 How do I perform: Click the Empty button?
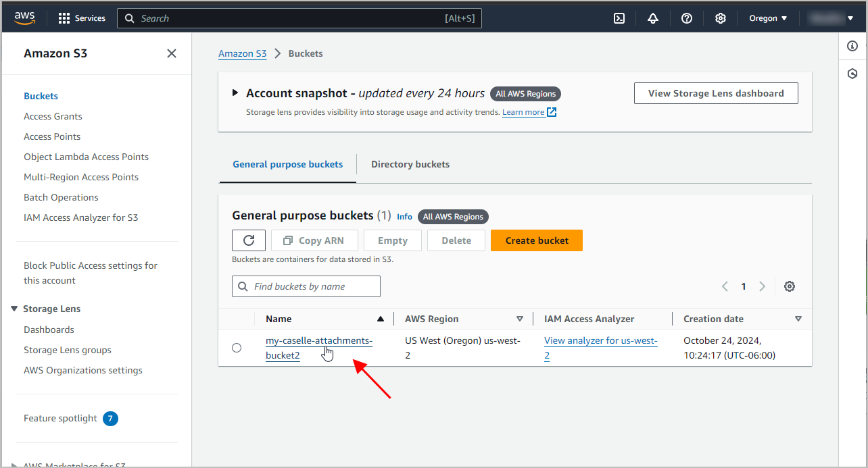393,240
